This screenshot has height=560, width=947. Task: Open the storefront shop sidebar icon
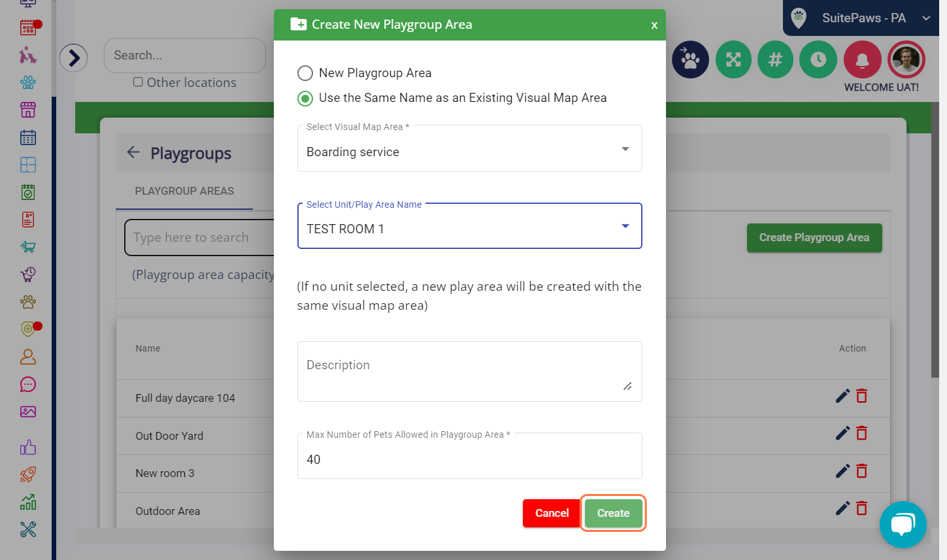pos(28,110)
